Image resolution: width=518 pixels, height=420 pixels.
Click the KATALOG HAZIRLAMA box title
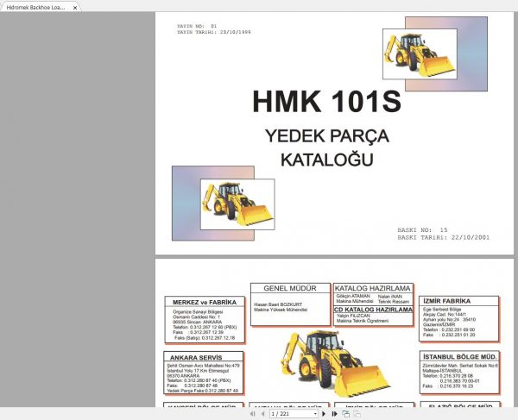[x=373, y=288]
